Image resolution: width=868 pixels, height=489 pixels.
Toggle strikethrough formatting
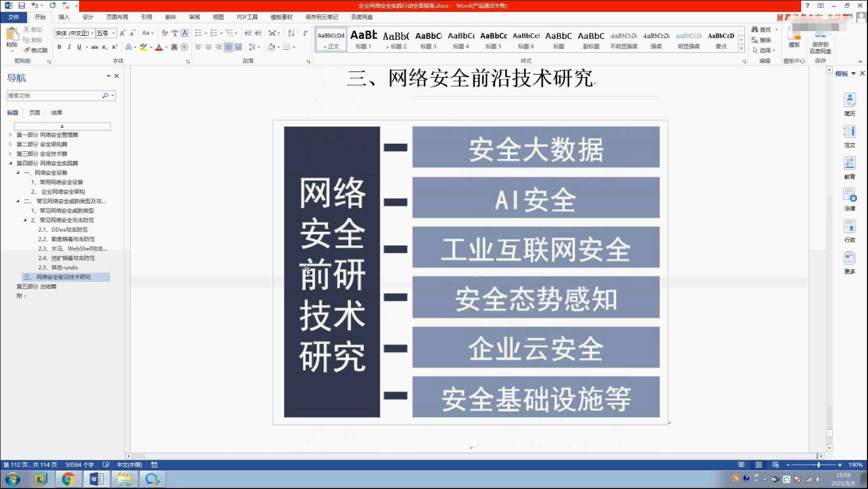[94, 47]
